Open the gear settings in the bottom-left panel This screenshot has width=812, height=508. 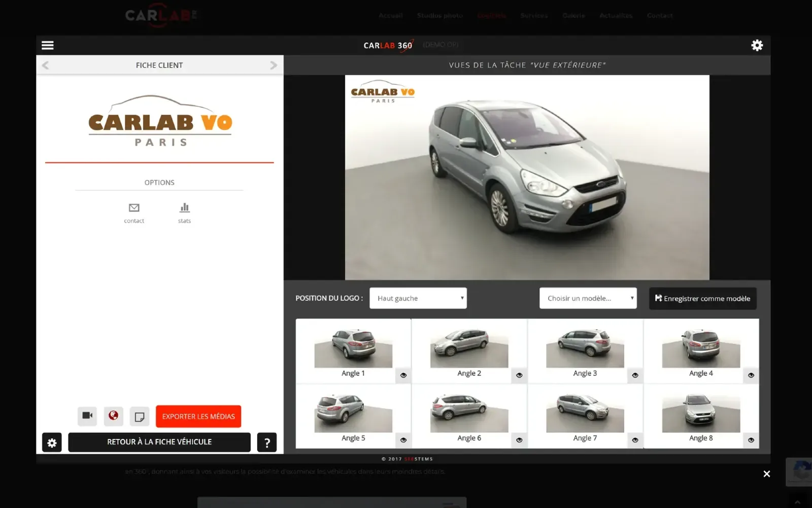pos(52,442)
